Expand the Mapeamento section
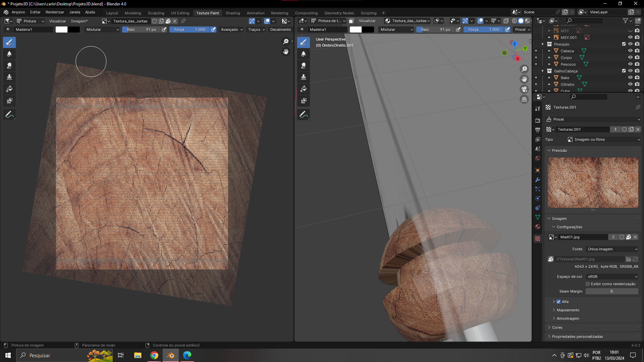This screenshot has width=644, height=362. click(568, 310)
